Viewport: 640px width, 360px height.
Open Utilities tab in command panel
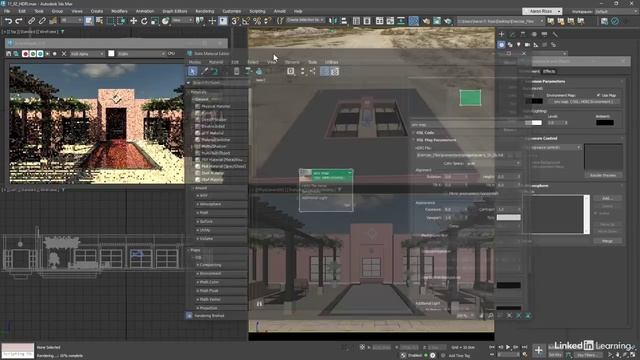[555, 34]
